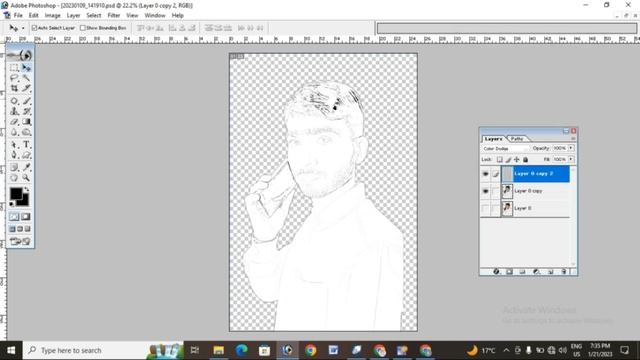Click Create adjustment layer icon

[536, 271]
